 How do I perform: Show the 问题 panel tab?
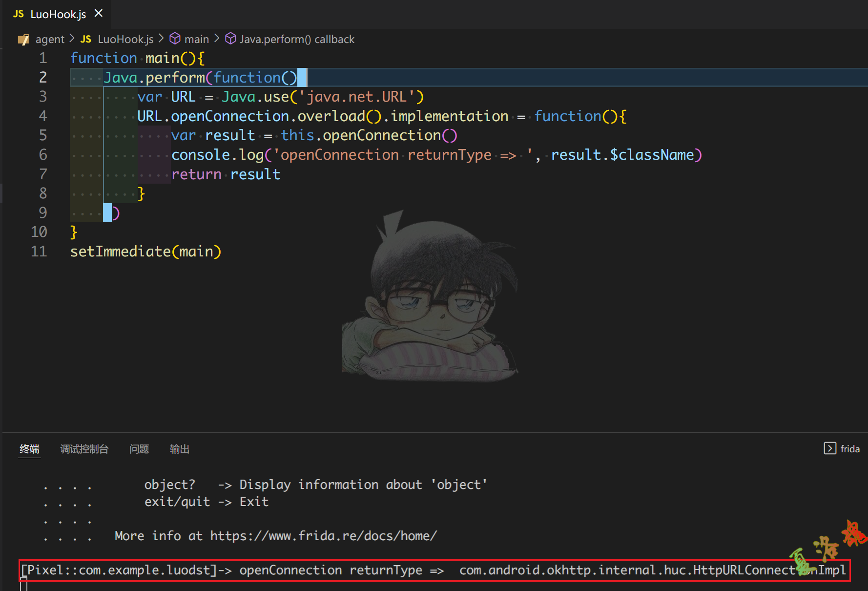point(139,449)
